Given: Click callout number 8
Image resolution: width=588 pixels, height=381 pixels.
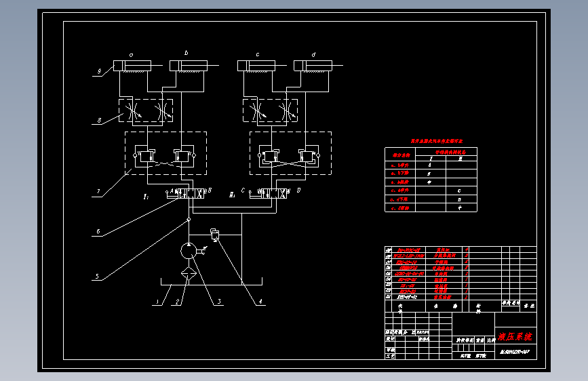Looking at the screenshot, I should coord(99,121).
